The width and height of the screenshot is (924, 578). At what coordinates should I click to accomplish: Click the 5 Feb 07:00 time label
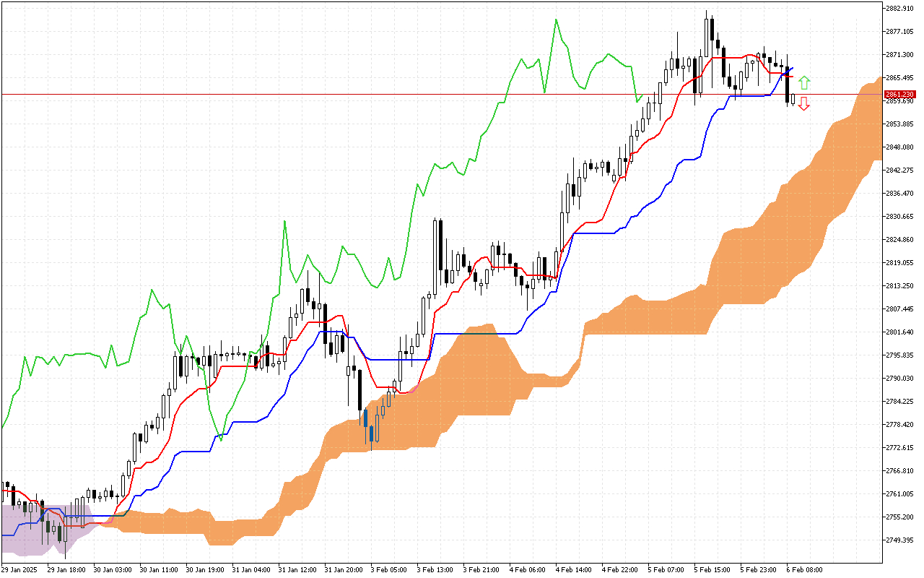coord(665,569)
